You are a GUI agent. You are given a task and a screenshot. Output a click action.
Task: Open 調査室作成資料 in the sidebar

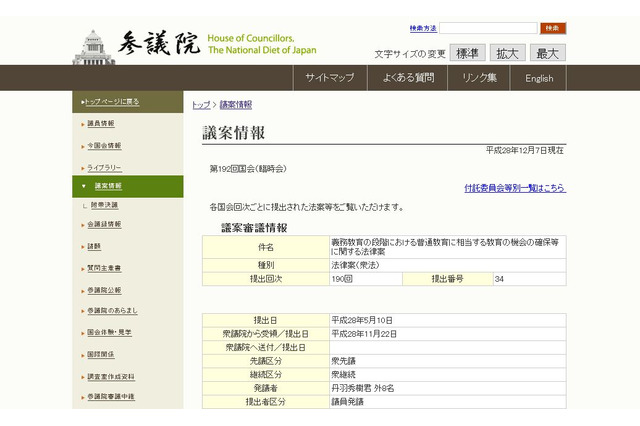111,377
